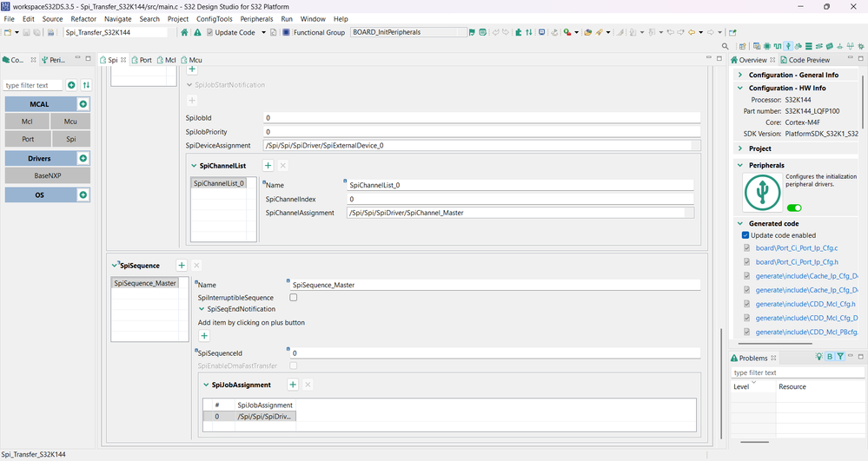
Task: Open the Refactor menu
Action: (83, 19)
